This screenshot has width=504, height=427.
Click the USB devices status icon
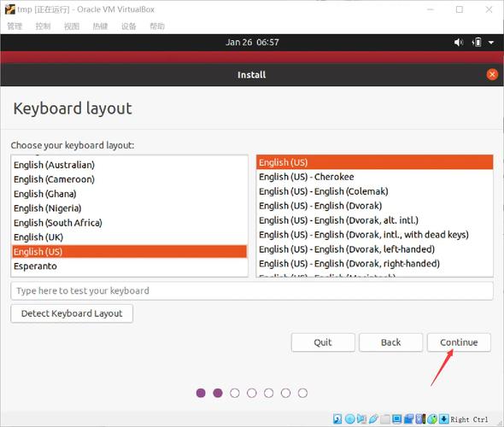point(373,419)
